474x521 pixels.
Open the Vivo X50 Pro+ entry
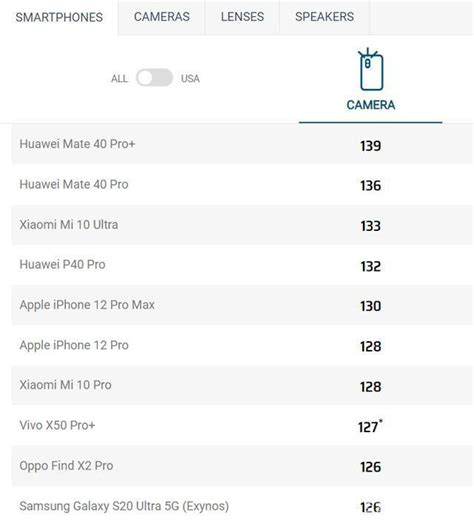coord(57,425)
